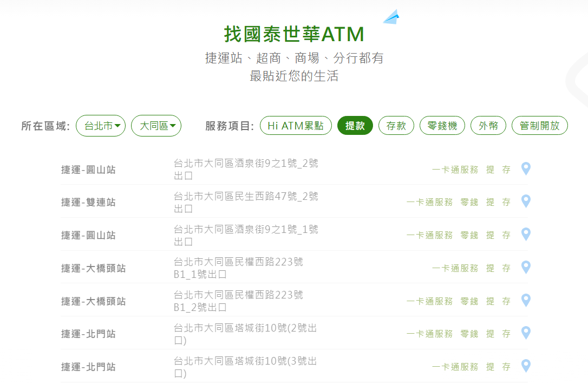Toggle the 外幣 service filter

488,126
